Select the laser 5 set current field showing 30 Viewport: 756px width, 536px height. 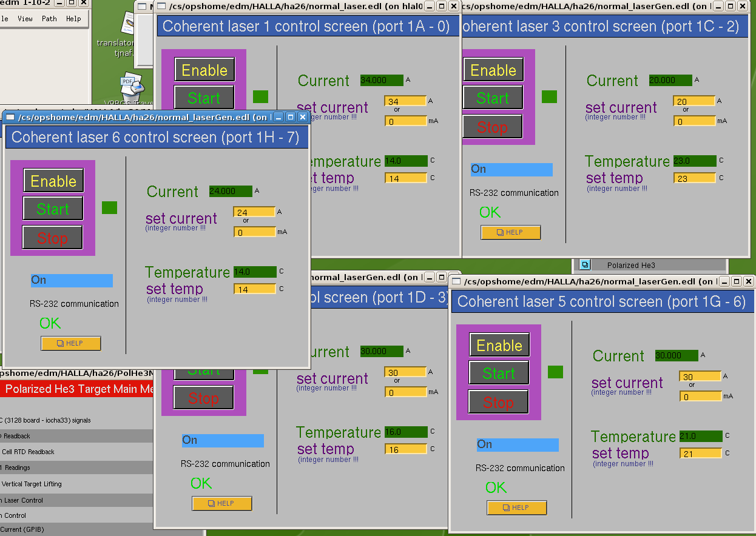[700, 377]
